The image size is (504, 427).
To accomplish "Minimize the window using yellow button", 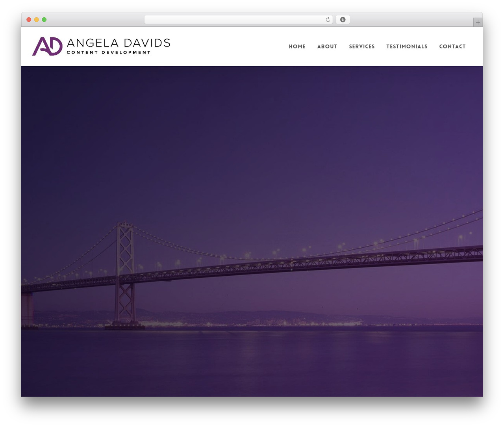I will coord(37,20).
